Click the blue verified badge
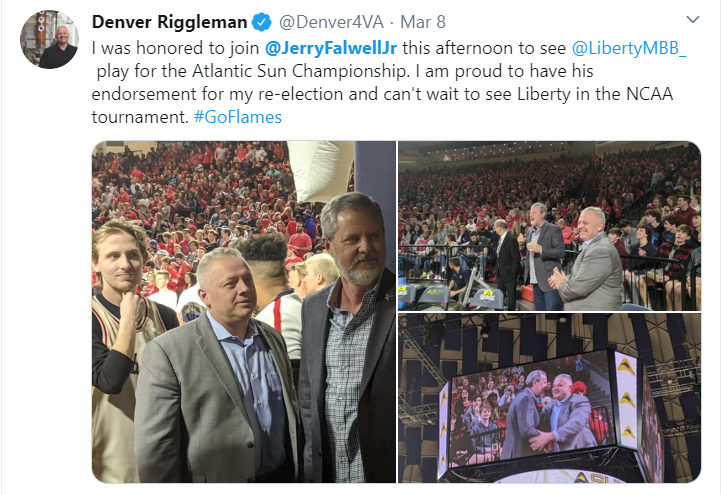 tap(262, 22)
